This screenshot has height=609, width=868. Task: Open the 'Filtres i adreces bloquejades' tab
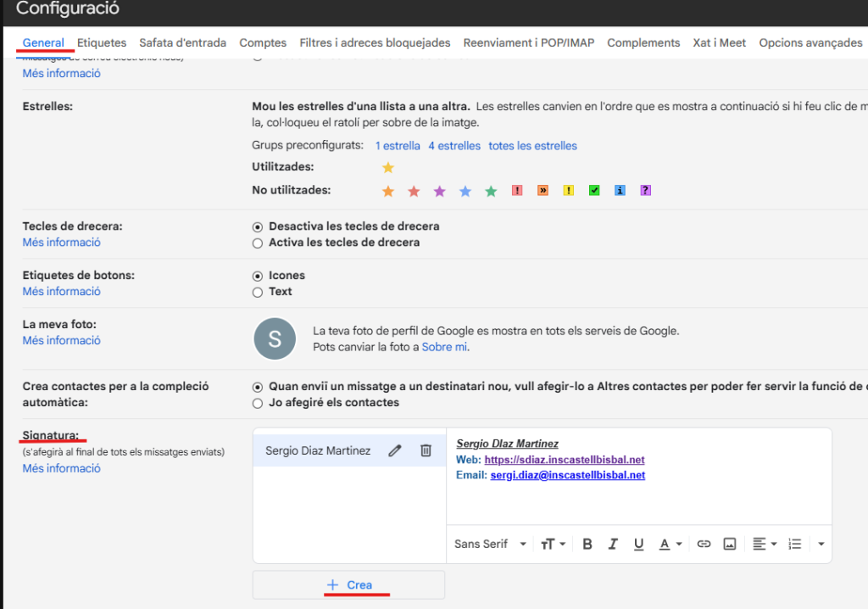375,42
